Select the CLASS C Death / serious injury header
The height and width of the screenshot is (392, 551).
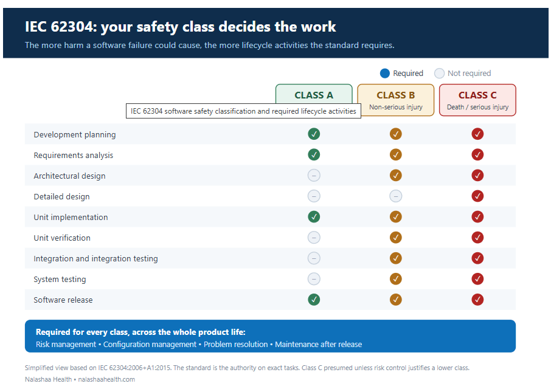click(477, 100)
